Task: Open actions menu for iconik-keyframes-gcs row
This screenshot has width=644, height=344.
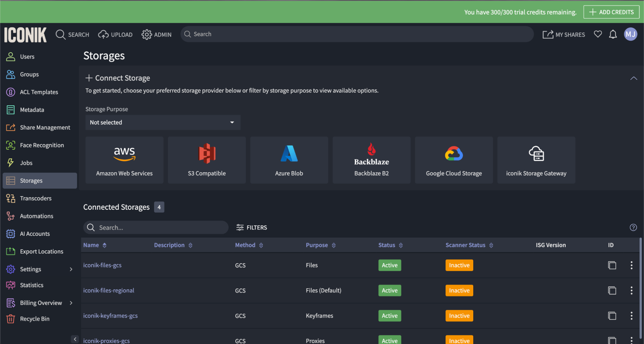Action: click(x=631, y=316)
